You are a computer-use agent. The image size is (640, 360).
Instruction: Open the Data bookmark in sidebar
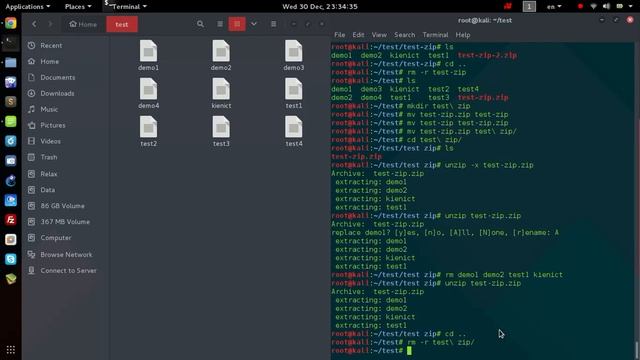[47, 189]
